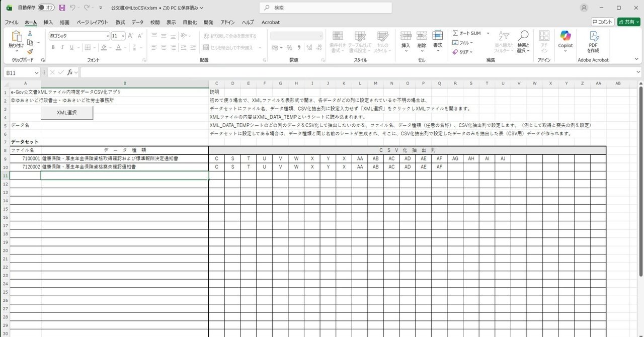
Task: Toggle bold formatting with the B icon
Action: point(53,47)
